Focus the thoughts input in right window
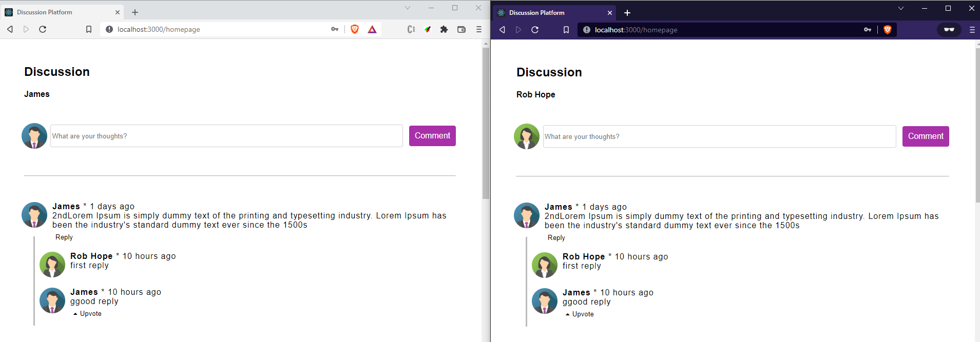The width and height of the screenshot is (980, 342). point(719,136)
